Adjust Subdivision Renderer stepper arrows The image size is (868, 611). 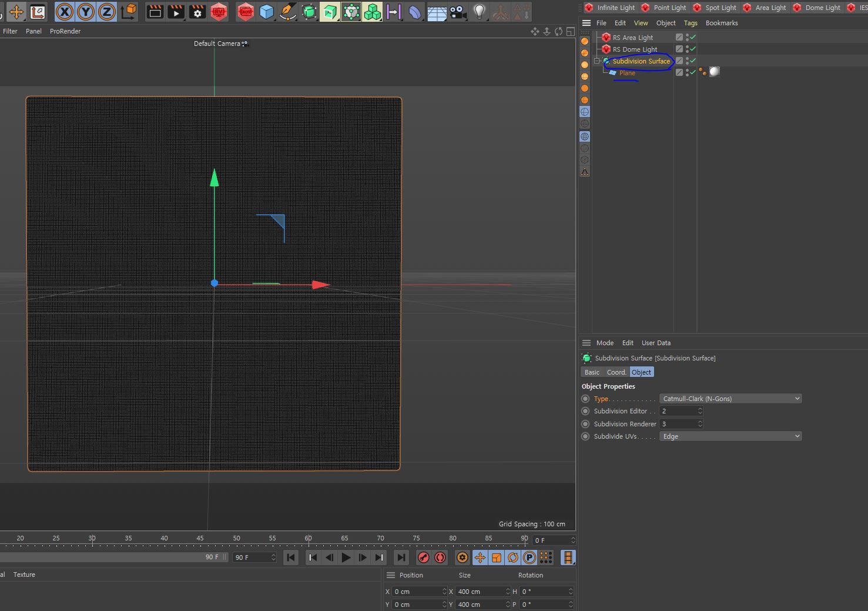700,424
